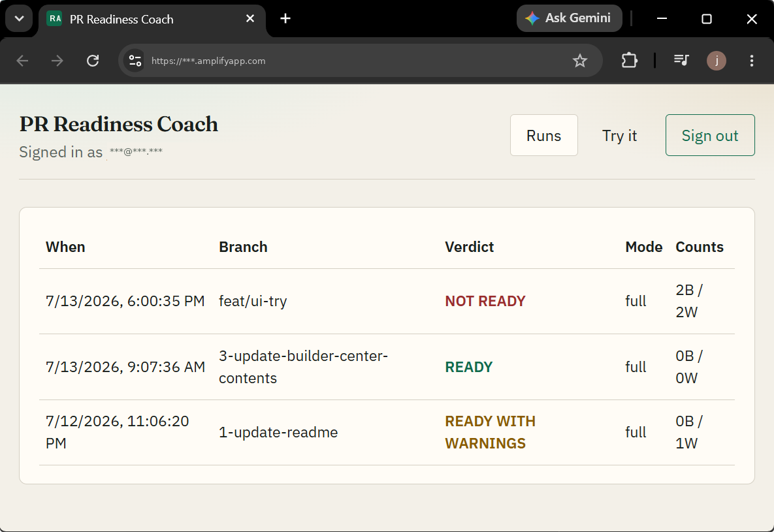774x532 pixels.
Task: Click the When column header
Action: pos(65,247)
